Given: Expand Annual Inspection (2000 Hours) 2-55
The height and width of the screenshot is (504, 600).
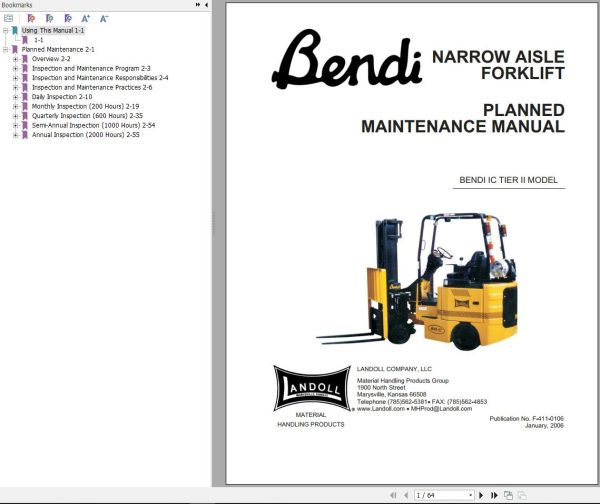Looking at the screenshot, I should tap(15, 135).
